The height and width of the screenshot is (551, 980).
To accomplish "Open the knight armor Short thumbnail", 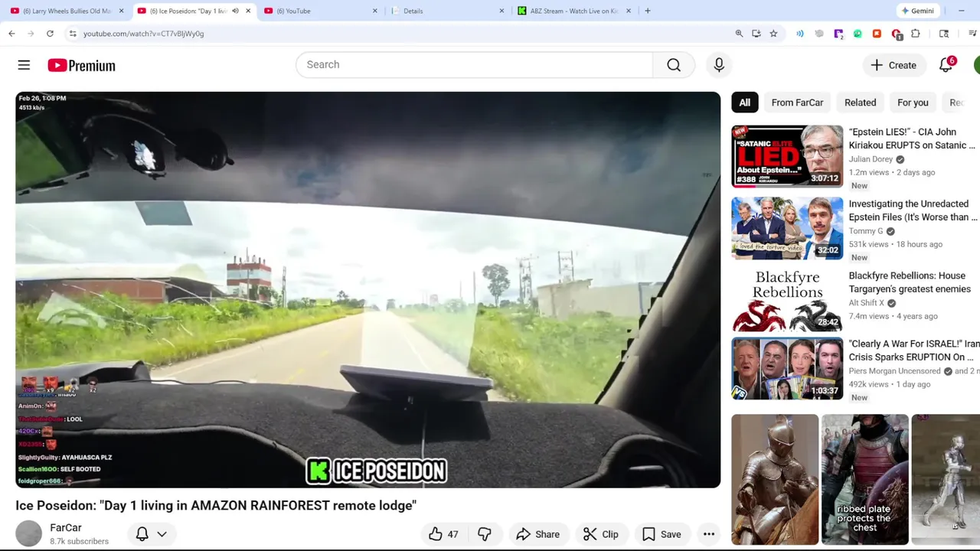I will tap(775, 480).
